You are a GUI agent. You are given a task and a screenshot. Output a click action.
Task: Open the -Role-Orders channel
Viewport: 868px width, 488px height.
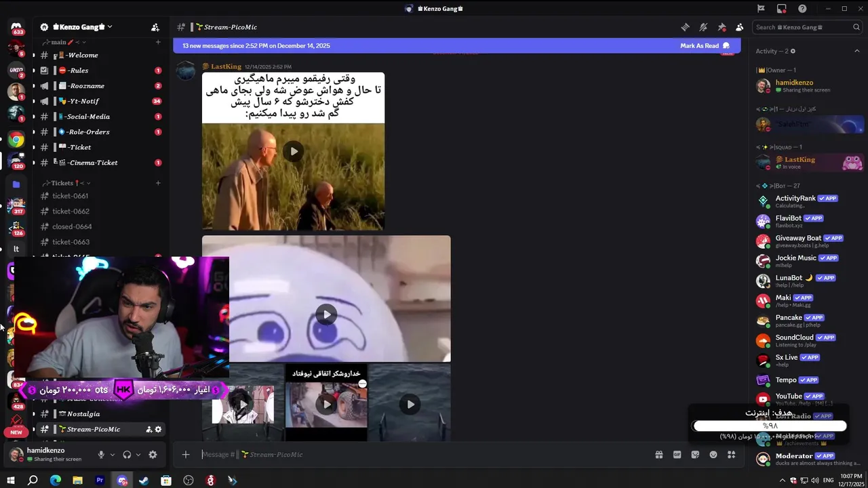point(100,132)
